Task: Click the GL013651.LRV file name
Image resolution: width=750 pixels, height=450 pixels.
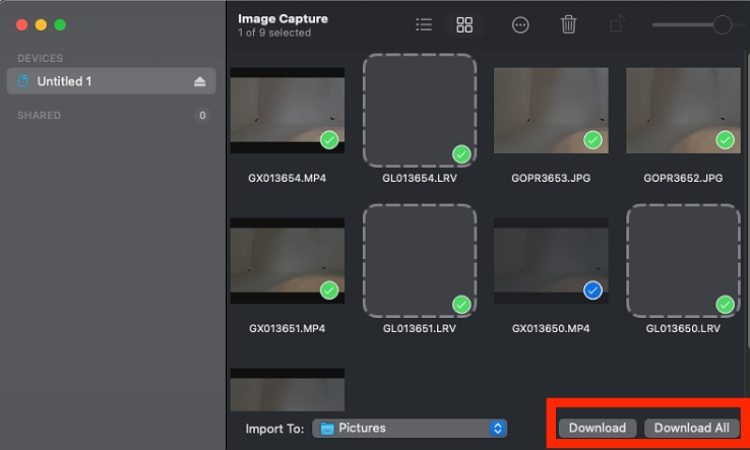Action: click(419, 329)
